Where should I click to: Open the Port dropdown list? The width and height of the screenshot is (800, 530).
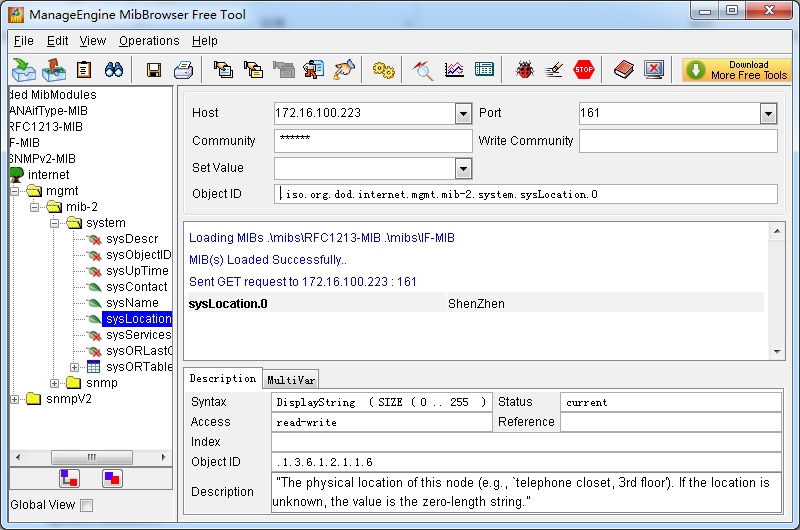(x=768, y=113)
